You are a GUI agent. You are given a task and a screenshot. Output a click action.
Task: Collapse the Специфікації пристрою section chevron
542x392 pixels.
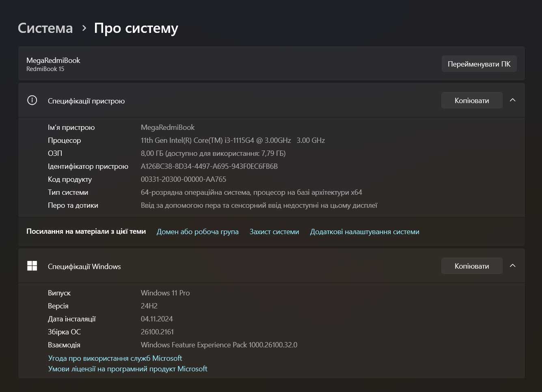[x=512, y=100]
